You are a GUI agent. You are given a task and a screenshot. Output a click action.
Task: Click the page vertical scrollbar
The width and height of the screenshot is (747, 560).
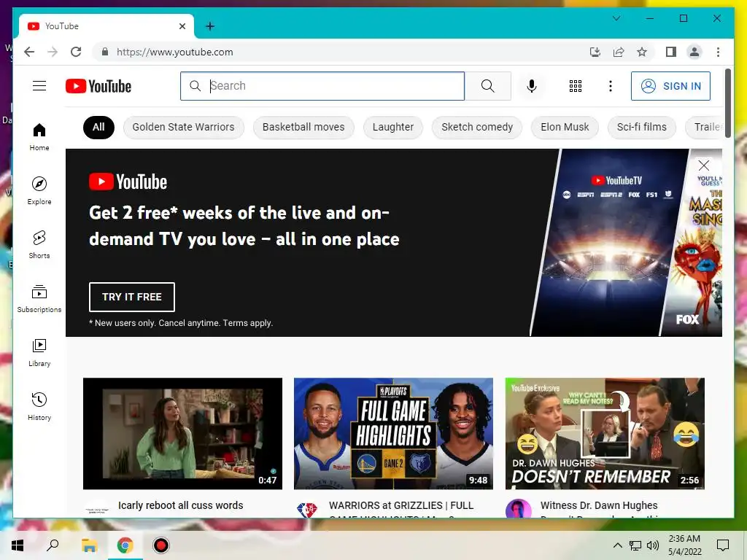click(x=727, y=104)
